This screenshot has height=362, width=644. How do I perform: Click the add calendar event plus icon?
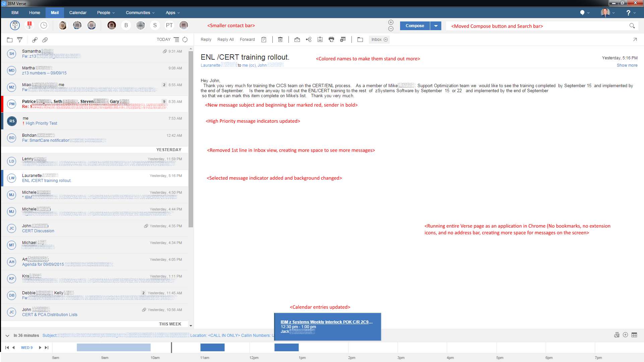[x=625, y=335]
